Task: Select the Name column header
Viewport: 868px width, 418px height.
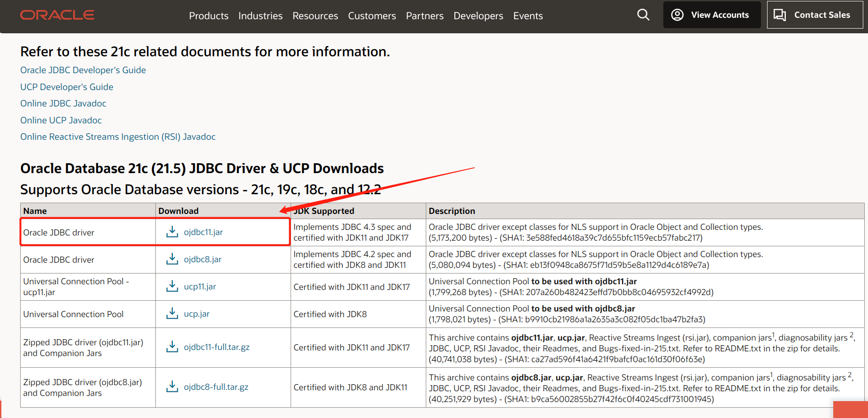Action: pos(88,211)
